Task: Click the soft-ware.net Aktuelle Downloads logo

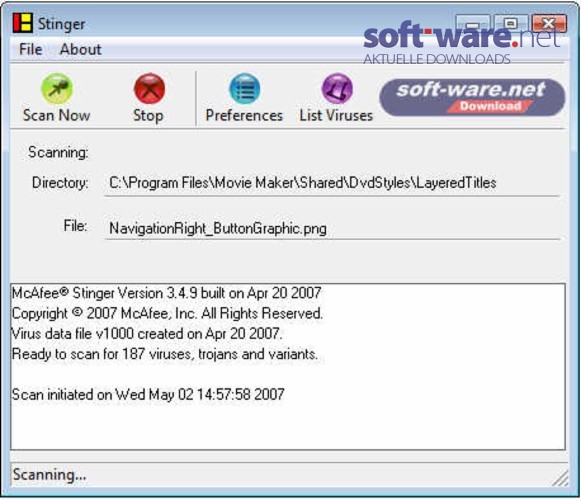Action: 461,43
